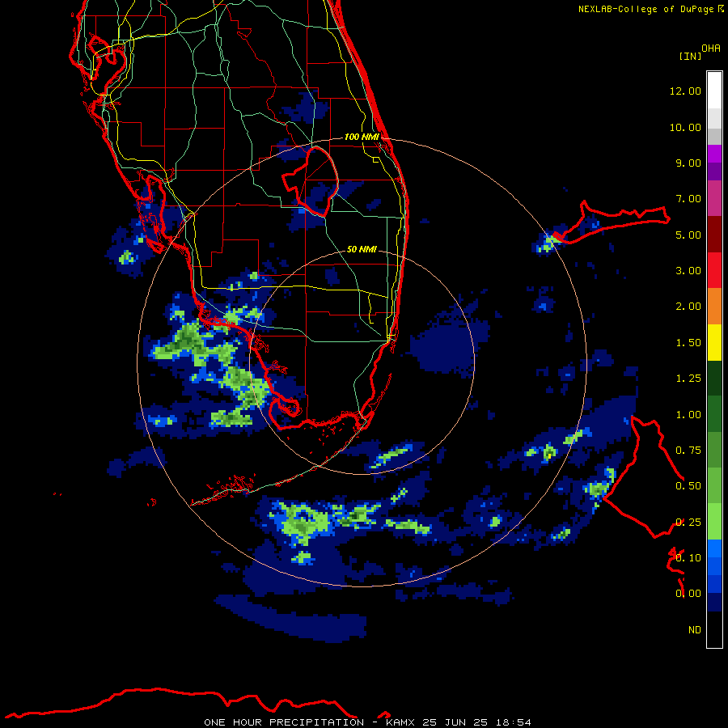The width and height of the screenshot is (728, 728).
Task: Pick the yellow legend swatch
Action: coord(714,342)
